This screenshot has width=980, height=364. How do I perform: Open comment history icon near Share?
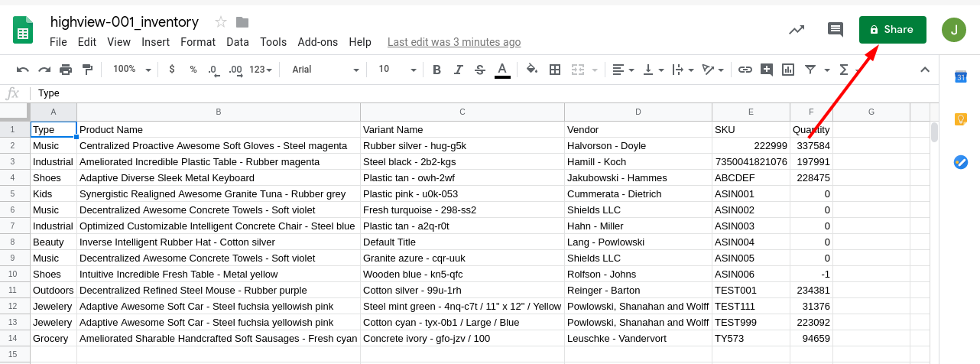(836, 30)
